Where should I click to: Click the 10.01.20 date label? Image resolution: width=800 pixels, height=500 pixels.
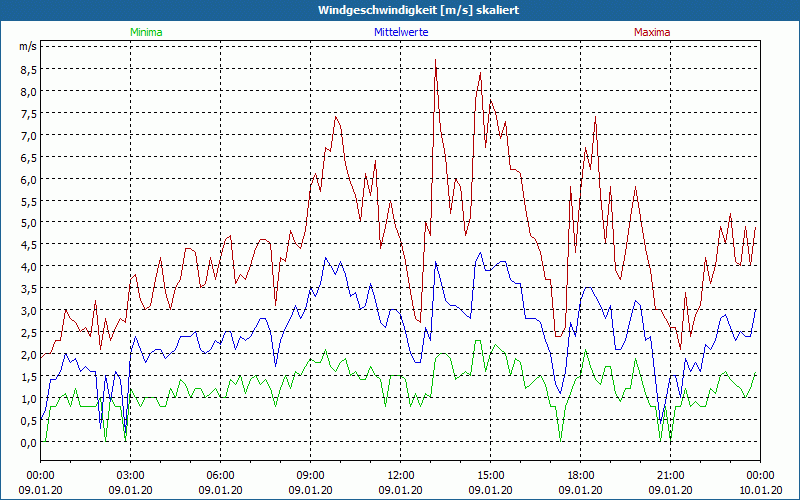coord(760,490)
